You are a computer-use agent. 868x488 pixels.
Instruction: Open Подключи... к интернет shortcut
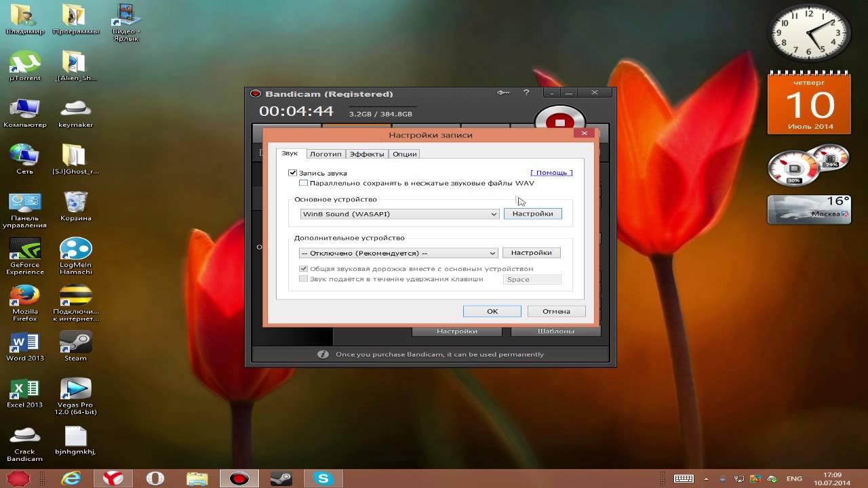click(75, 303)
